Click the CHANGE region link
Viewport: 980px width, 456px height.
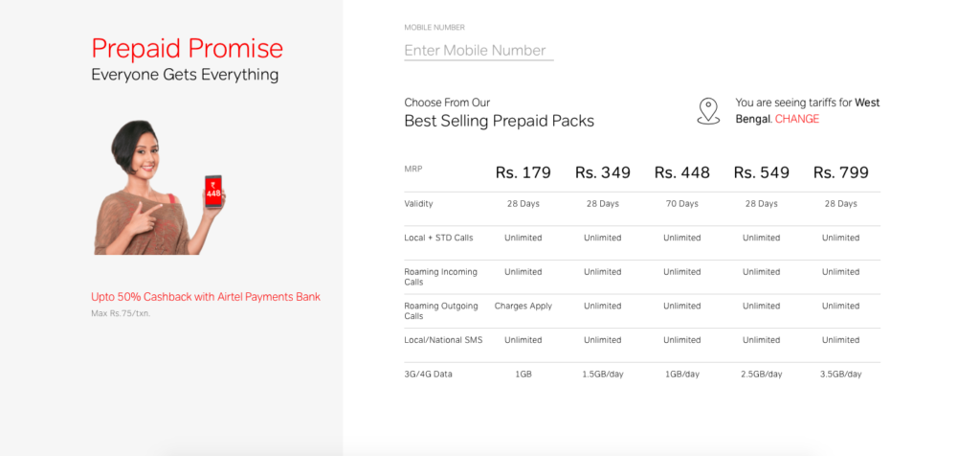click(x=797, y=119)
